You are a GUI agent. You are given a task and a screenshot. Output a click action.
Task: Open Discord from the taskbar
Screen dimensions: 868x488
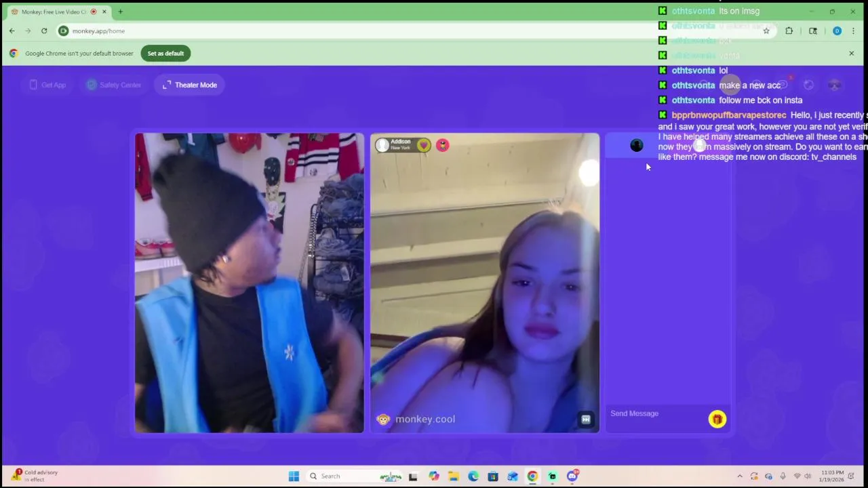[572, 476]
